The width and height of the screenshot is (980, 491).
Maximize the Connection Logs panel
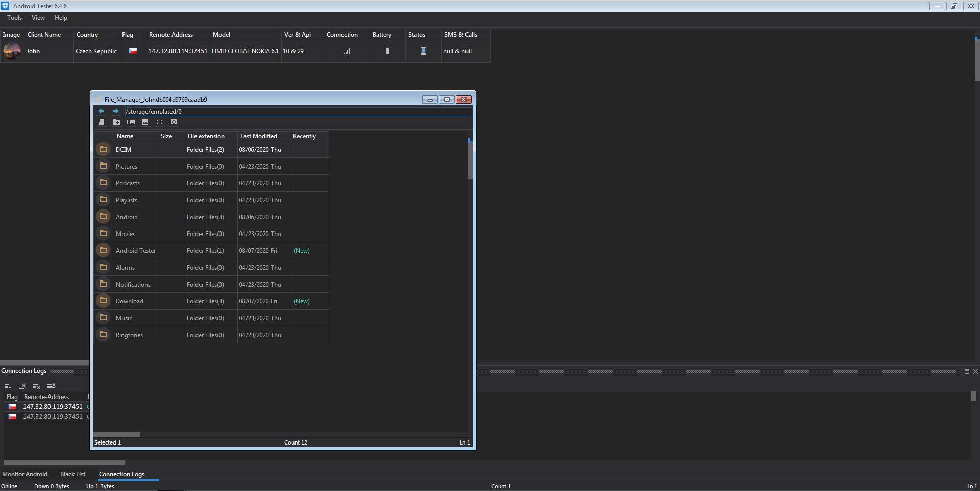pos(967,371)
